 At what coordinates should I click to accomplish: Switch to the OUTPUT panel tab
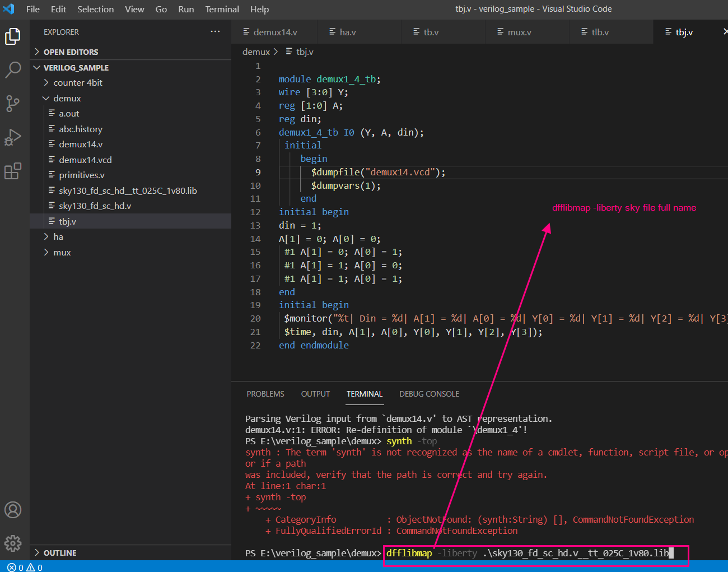tap(315, 394)
